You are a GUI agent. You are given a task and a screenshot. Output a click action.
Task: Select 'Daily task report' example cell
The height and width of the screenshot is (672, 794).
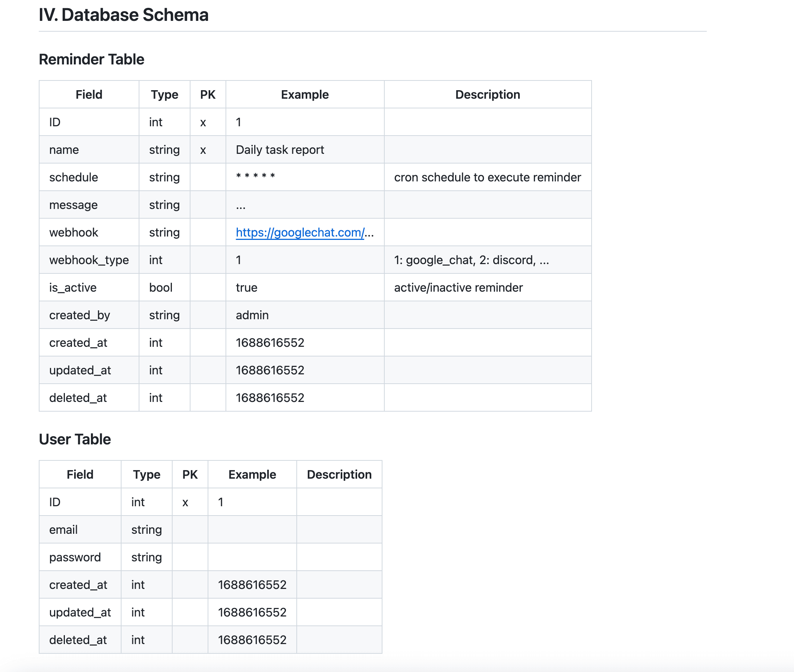tap(305, 150)
